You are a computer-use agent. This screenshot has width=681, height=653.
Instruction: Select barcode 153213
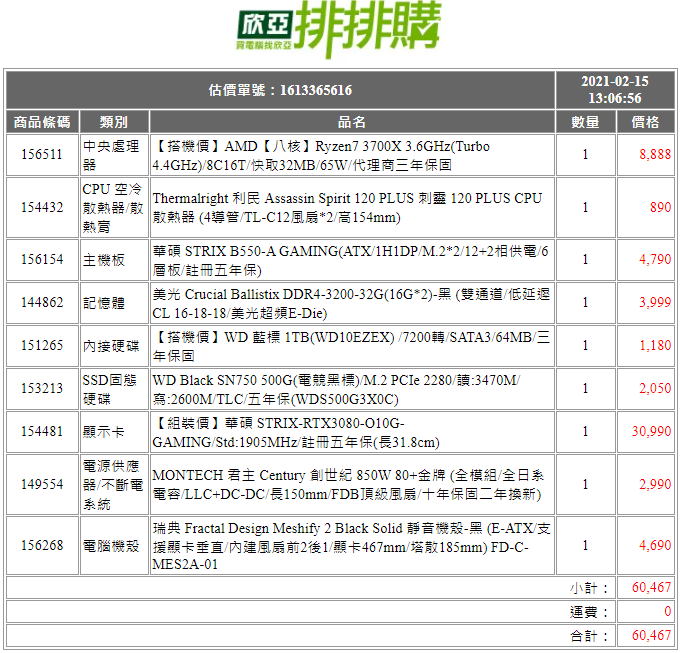pos(42,389)
